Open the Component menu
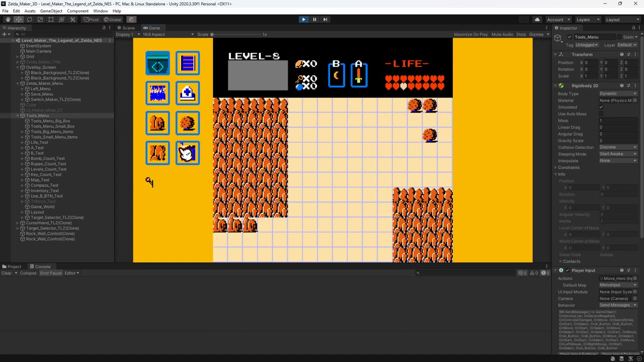The image size is (644, 362). pos(77,11)
